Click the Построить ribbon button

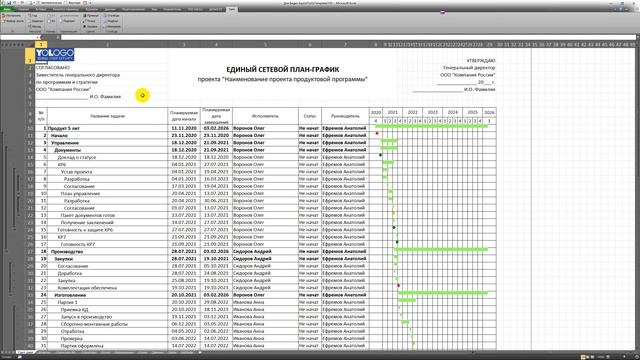[x=12, y=16]
